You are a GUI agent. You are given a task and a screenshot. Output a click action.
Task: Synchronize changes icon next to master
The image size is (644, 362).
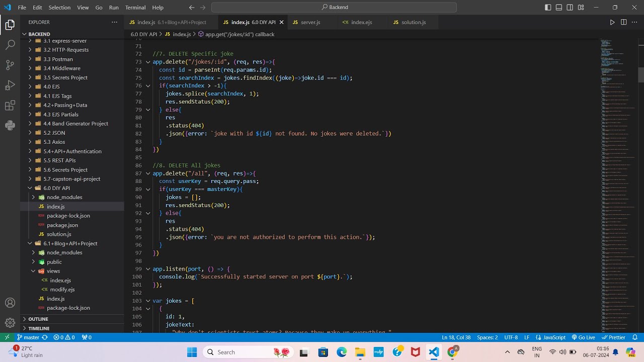45,337
